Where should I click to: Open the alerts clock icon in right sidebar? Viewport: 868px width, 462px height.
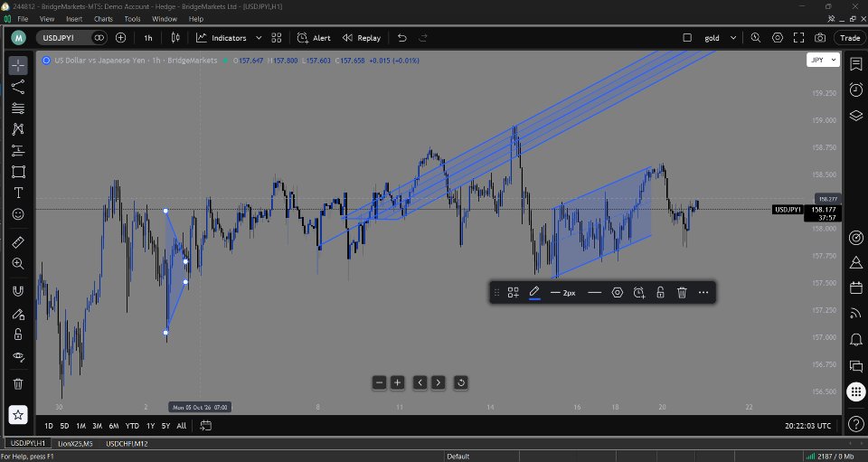click(856, 90)
